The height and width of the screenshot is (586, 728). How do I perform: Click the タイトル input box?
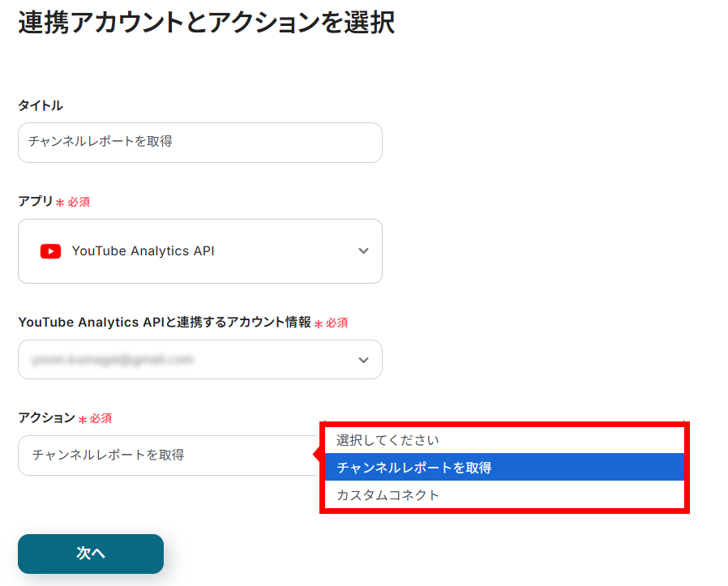pos(199,142)
